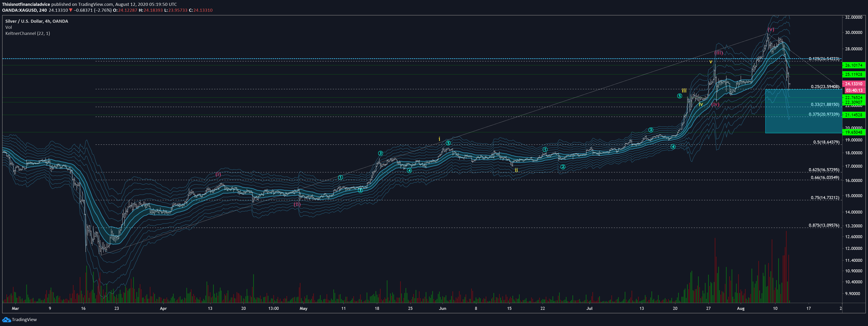Click the green price label 22.76524
Screen dimensions: 868x326
(x=853, y=98)
